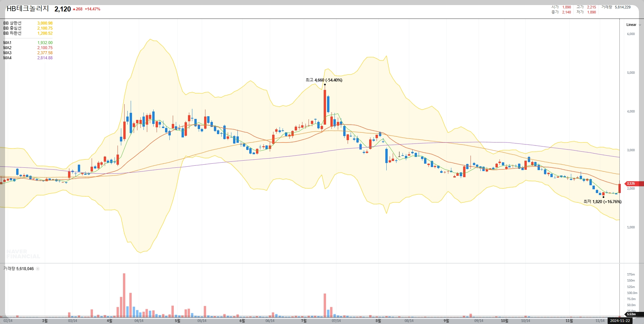Viewport: 644px width, 324px height.
Task: Select the BB 하한선 legend entry
Action: 12,33
